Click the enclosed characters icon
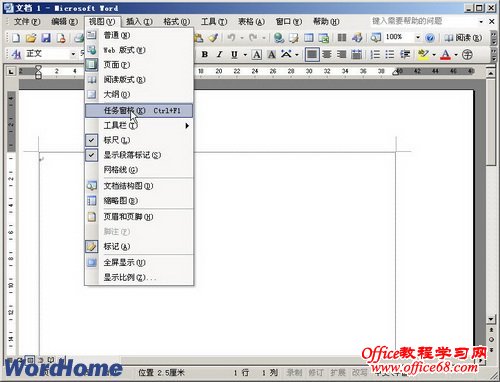Image resolution: width=500 pixels, height=382 pixels. 467,54
